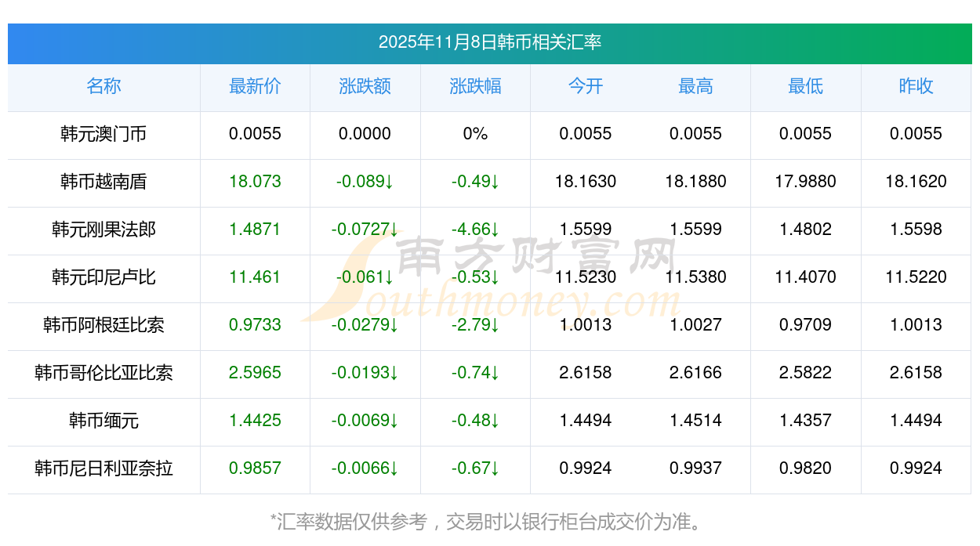Click previous close 18.1620
Screen dimensions: 980x546
pos(916,182)
